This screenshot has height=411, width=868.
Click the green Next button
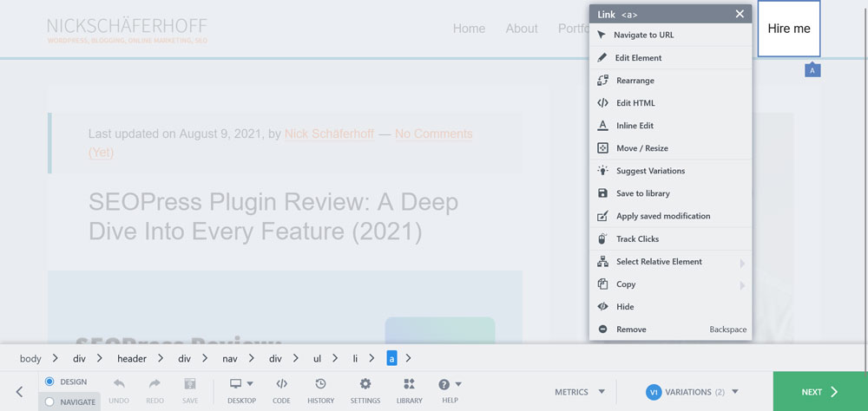(x=820, y=392)
